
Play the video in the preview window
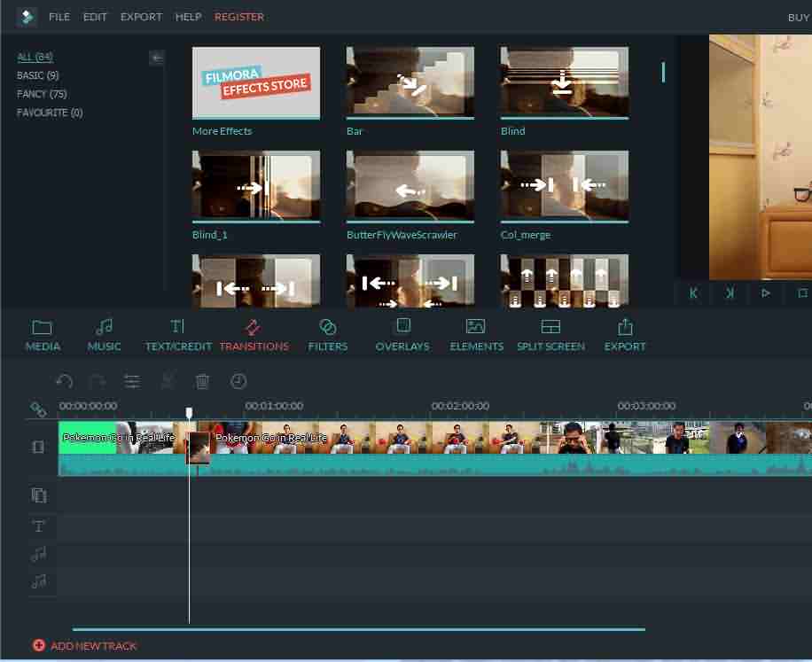(766, 292)
